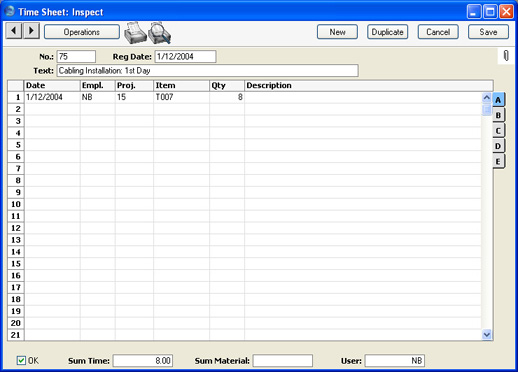
Task: Select row number 5
Action: pos(16,145)
